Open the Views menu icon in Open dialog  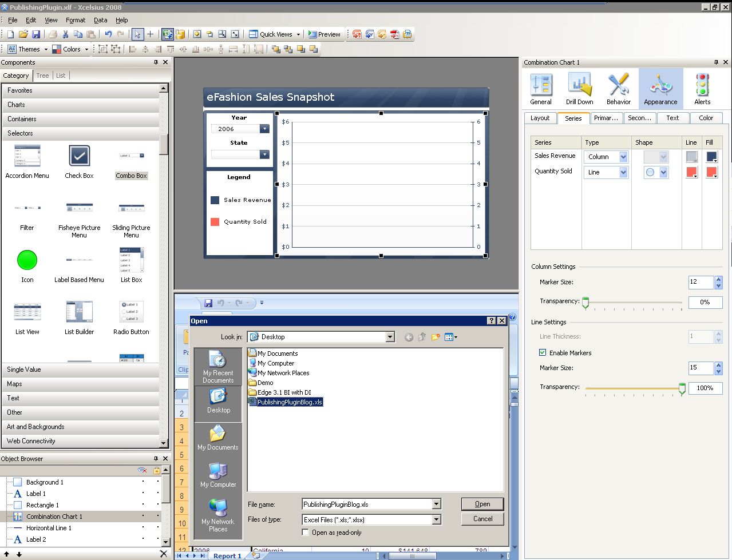coord(451,337)
